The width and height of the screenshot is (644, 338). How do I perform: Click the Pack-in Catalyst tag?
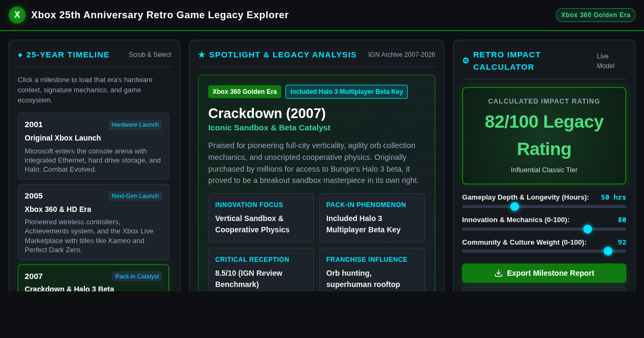137,276
